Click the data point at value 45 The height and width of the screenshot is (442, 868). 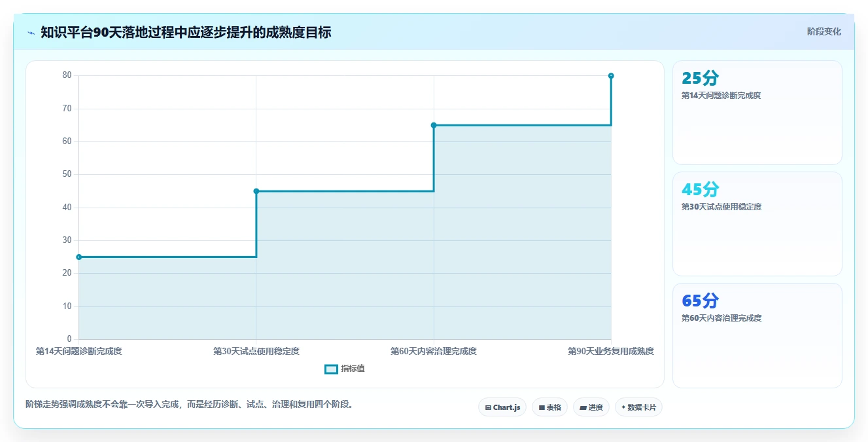(256, 191)
